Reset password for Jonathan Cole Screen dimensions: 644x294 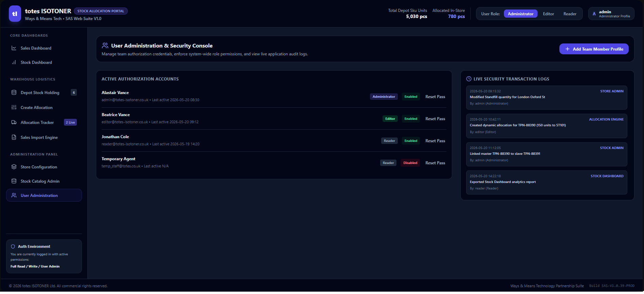(x=435, y=141)
